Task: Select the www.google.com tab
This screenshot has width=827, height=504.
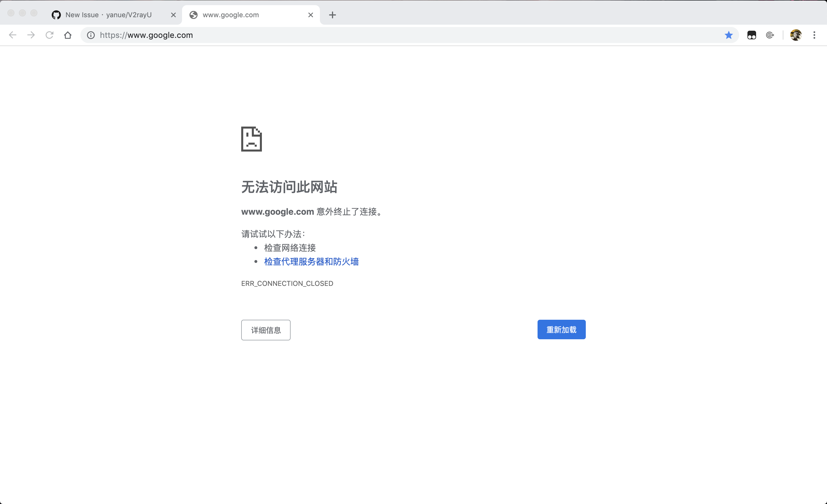Action: pyautogui.click(x=251, y=15)
